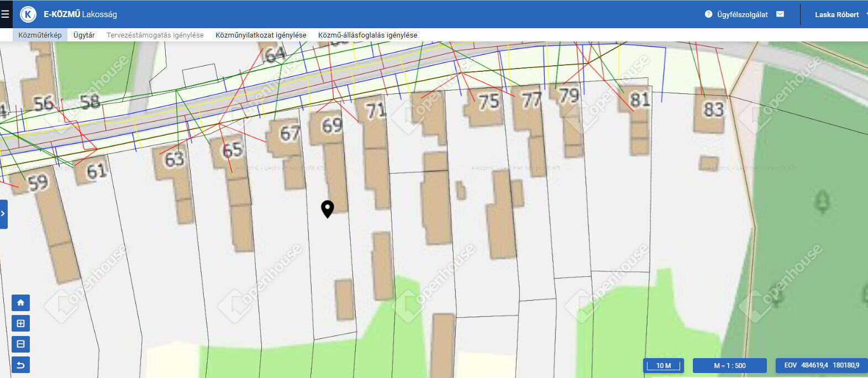Click the black location pin marker
868x378 pixels.
(x=327, y=208)
